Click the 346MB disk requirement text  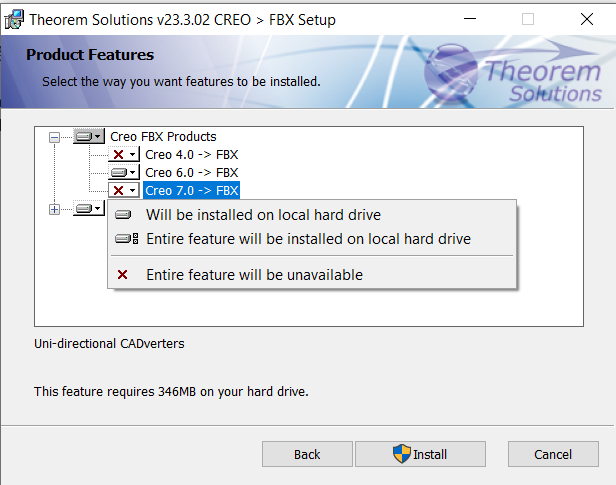click(x=171, y=392)
